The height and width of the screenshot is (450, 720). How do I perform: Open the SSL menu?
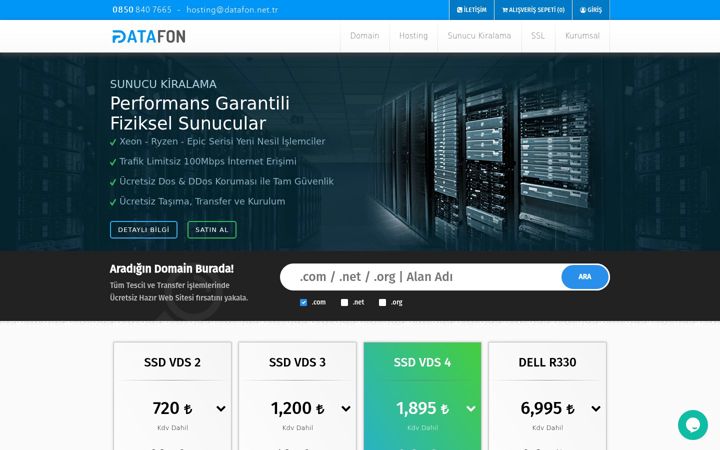538,36
